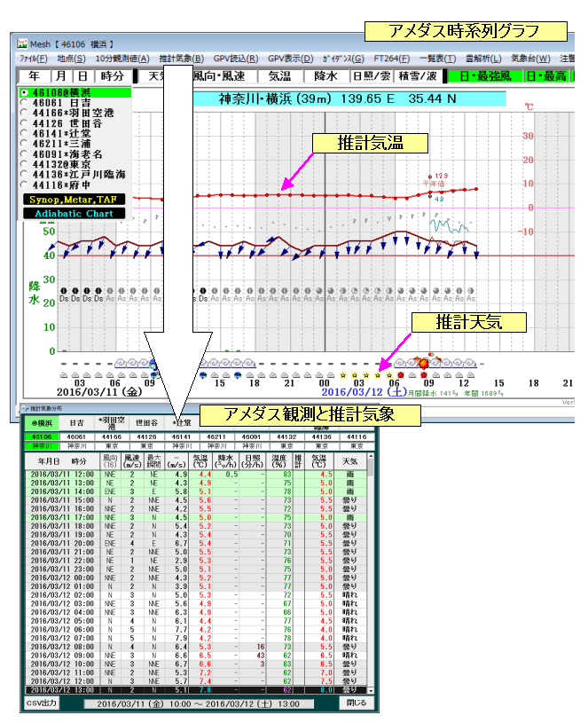Open the Adiabatic Chart button
Image resolution: width=588 pixels, height=723 pixels.
point(74,214)
